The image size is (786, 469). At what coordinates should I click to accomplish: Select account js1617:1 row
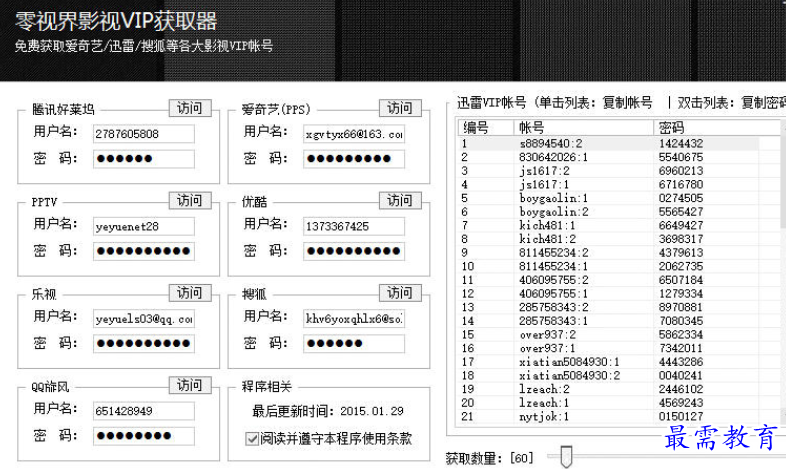tap(609, 184)
